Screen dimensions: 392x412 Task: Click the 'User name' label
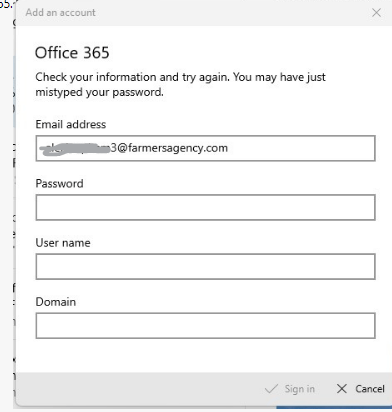point(63,243)
